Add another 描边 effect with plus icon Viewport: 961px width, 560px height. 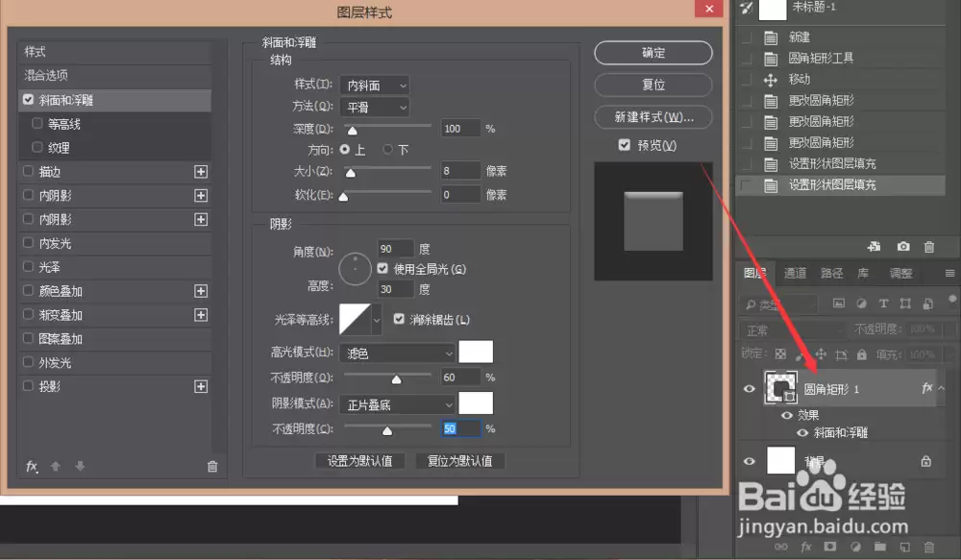(x=201, y=172)
